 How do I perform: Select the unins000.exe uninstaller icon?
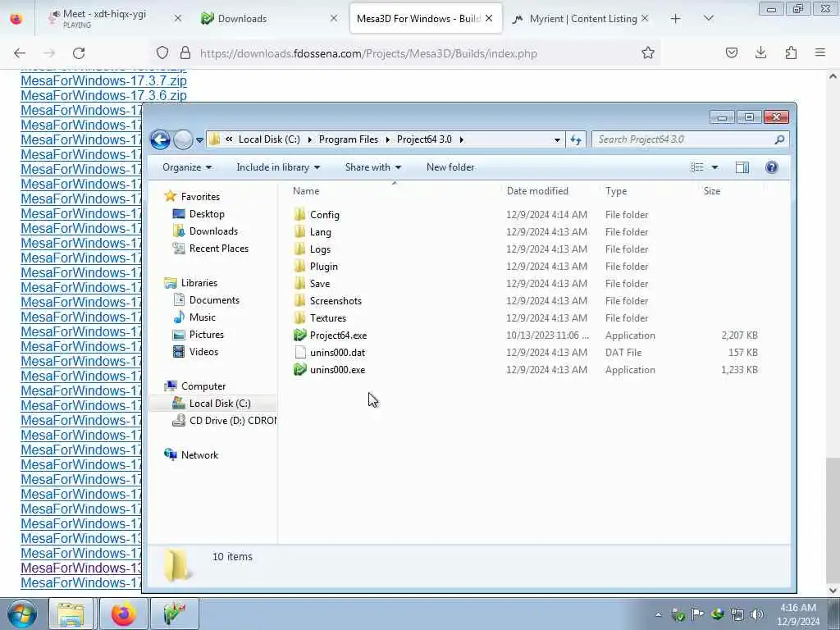click(x=300, y=370)
